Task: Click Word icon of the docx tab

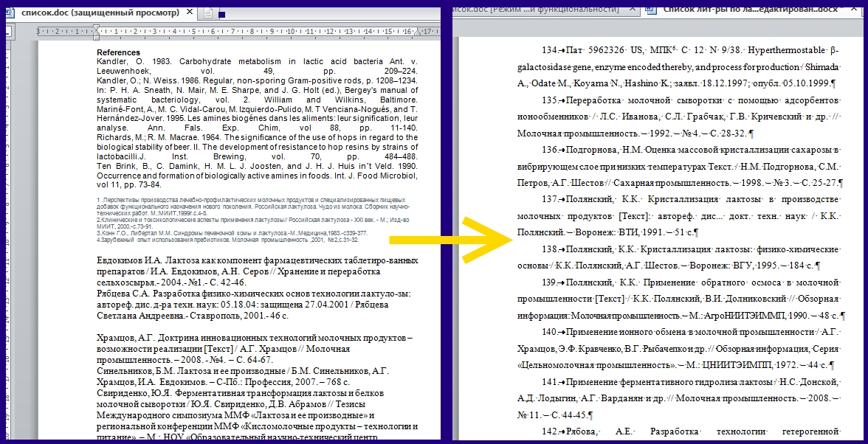Action: pyautogui.click(x=651, y=8)
